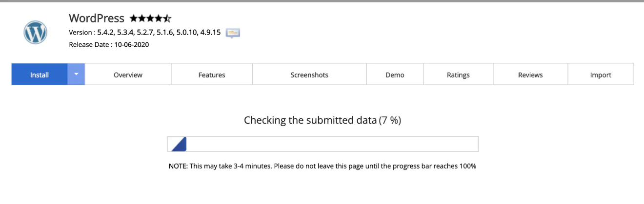Go to the Demo tab

click(x=395, y=74)
